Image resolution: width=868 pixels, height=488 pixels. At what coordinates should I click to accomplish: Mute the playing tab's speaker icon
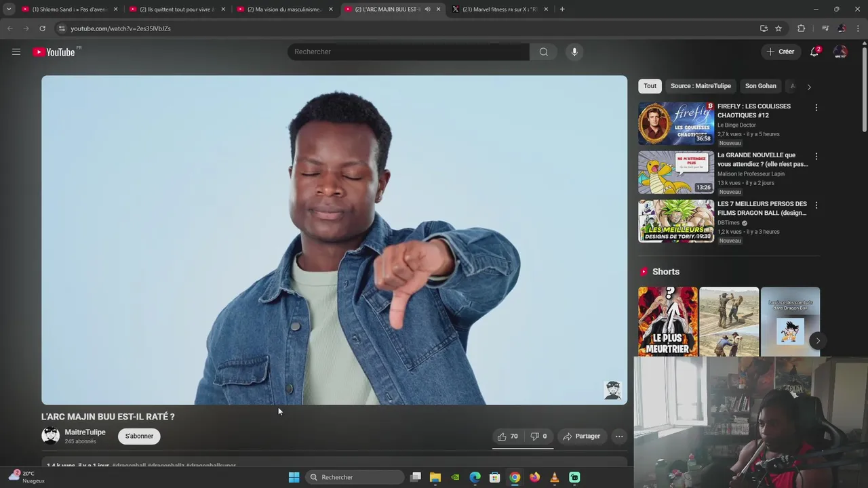click(x=427, y=9)
